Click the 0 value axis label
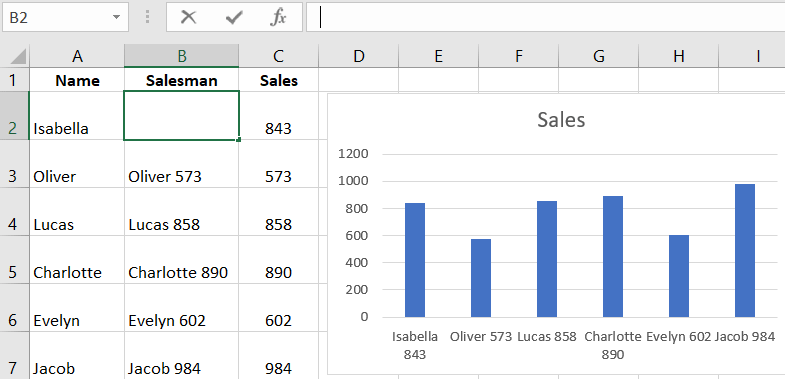The width and height of the screenshot is (785, 379). pyautogui.click(x=363, y=317)
